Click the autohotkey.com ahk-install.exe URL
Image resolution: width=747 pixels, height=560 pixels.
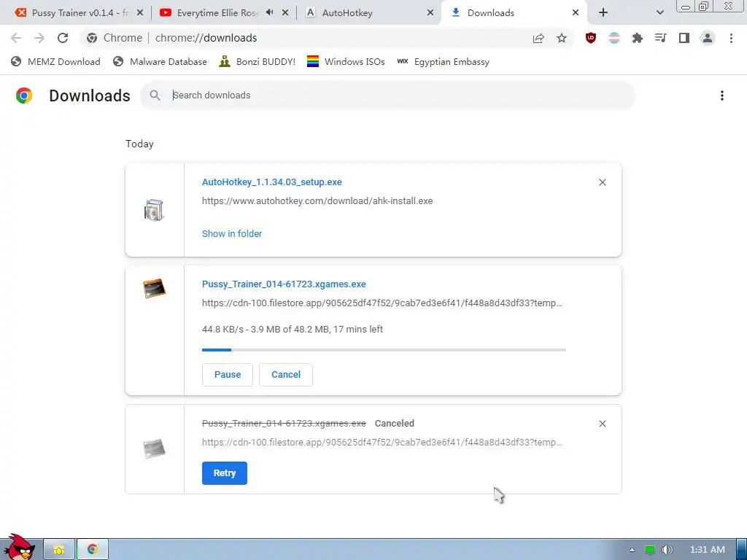coord(317,201)
